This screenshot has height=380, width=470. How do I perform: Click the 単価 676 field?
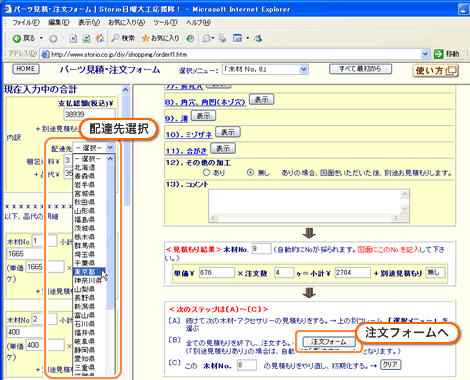click(217, 273)
